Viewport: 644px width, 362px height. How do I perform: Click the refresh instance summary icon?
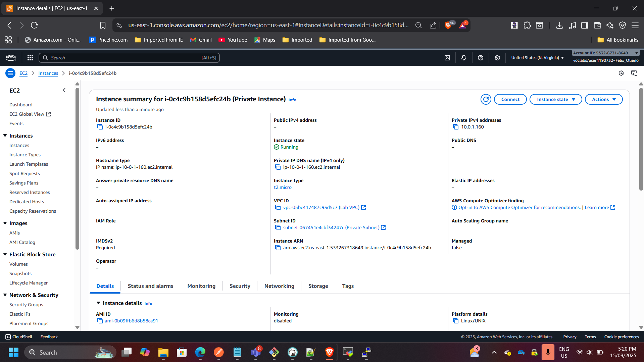(486, 99)
